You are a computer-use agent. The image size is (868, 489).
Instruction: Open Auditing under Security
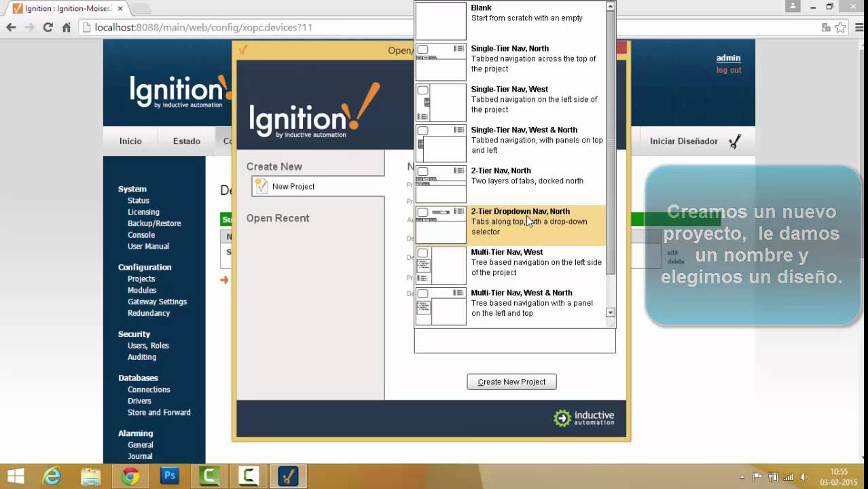tap(142, 357)
